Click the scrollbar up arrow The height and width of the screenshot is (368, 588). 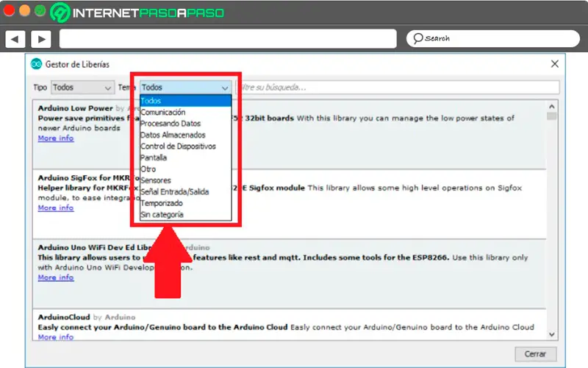(x=552, y=107)
